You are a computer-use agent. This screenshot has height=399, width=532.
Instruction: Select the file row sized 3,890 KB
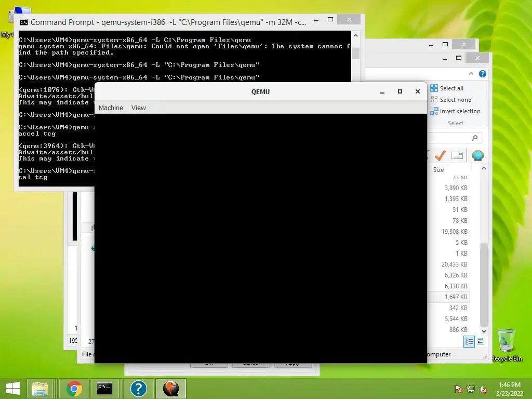point(449,188)
